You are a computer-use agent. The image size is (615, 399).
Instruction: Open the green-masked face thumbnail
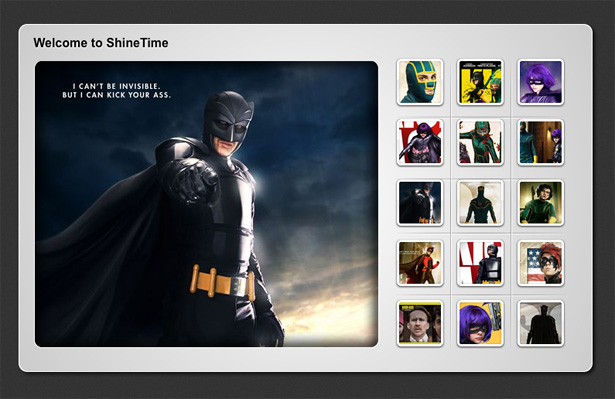[x=420, y=82]
